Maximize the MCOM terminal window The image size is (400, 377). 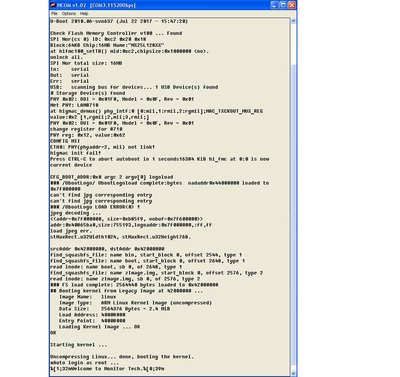(282, 5)
